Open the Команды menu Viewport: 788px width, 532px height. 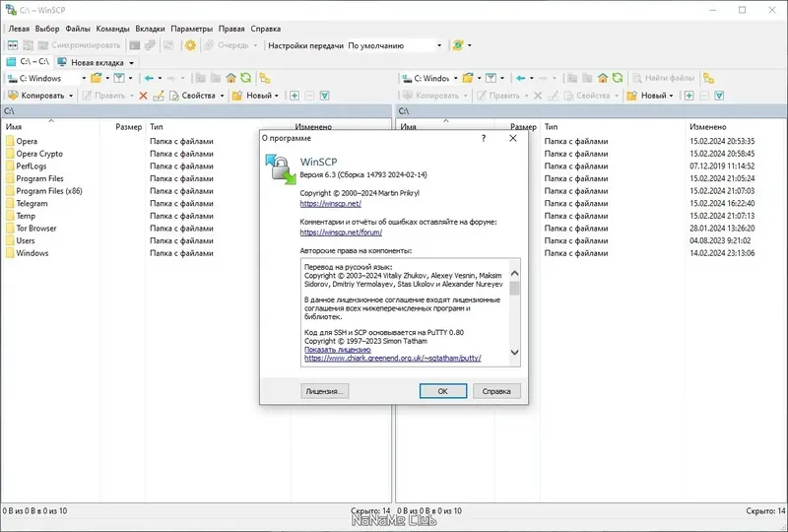coord(112,29)
